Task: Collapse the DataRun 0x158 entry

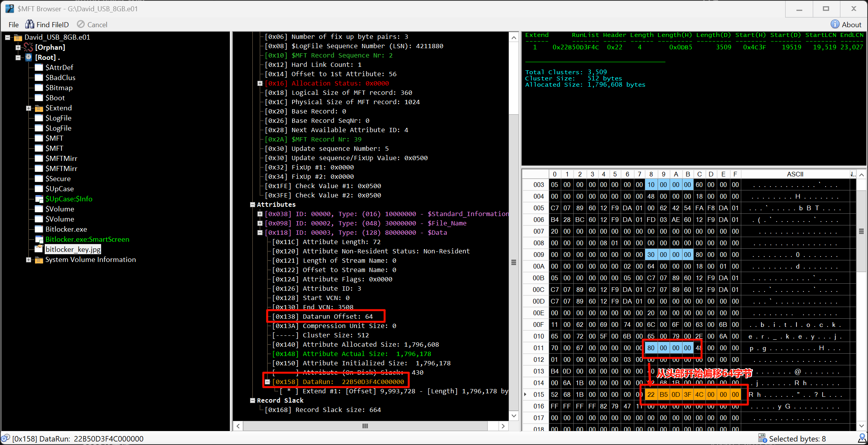Action: point(268,382)
